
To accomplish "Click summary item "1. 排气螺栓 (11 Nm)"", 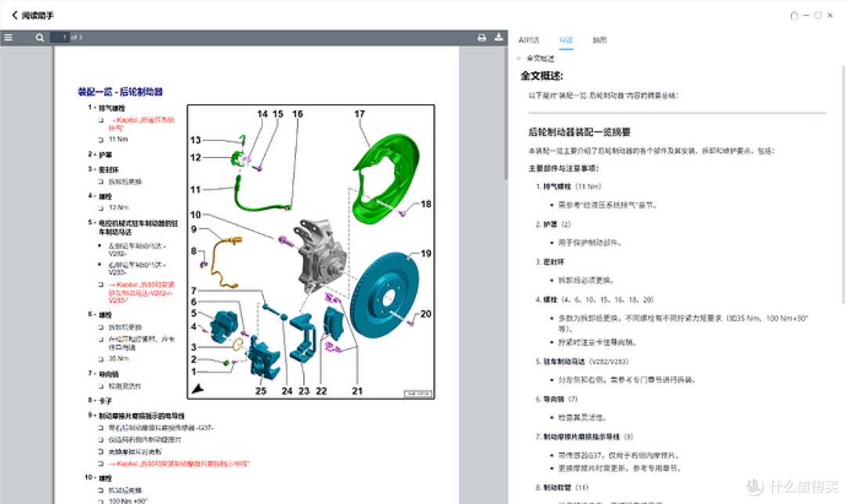I will [x=569, y=186].
